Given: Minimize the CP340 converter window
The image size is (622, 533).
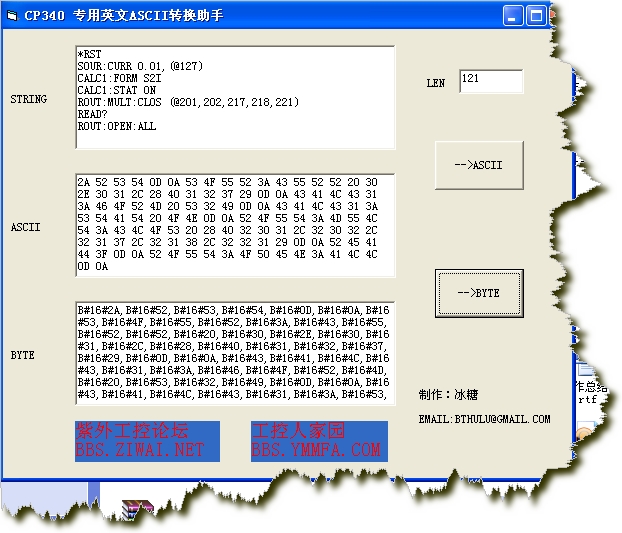Looking at the screenshot, I should 513,16.
